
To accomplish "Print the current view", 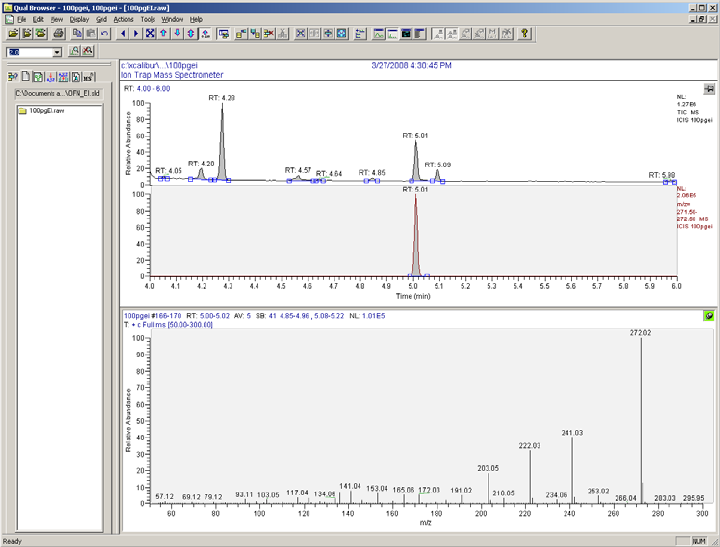I will tap(58, 34).
